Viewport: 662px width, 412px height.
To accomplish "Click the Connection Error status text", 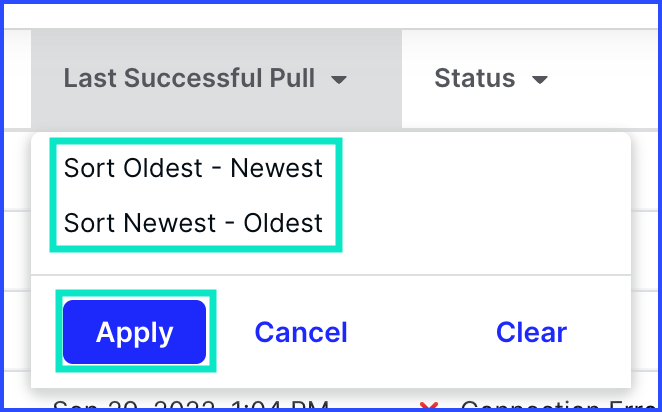I will point(559,407).
